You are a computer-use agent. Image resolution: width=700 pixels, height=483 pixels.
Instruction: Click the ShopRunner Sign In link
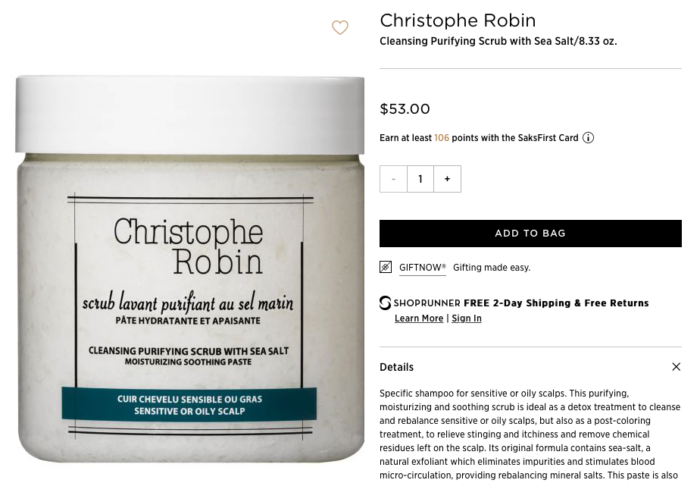coord(467,318)
